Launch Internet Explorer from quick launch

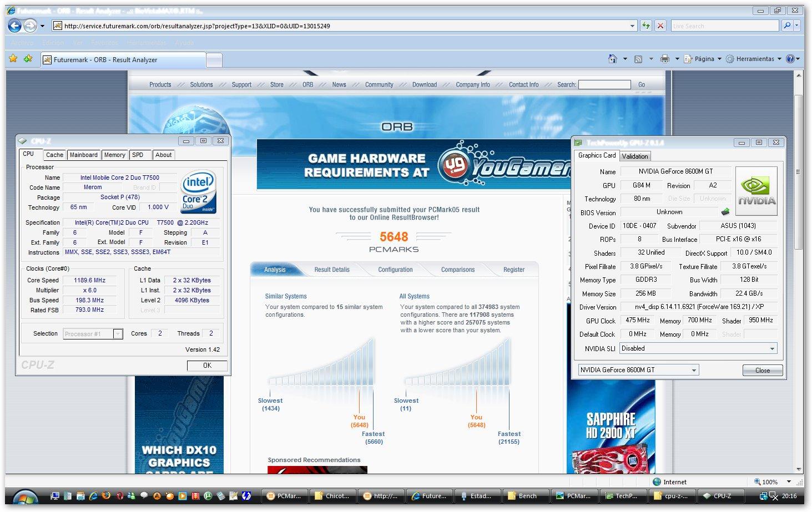point(93,496)
